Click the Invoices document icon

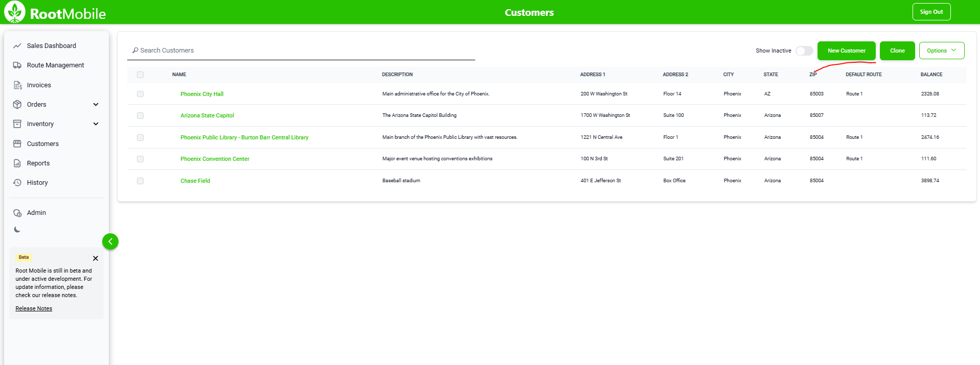tap(17, 85)
